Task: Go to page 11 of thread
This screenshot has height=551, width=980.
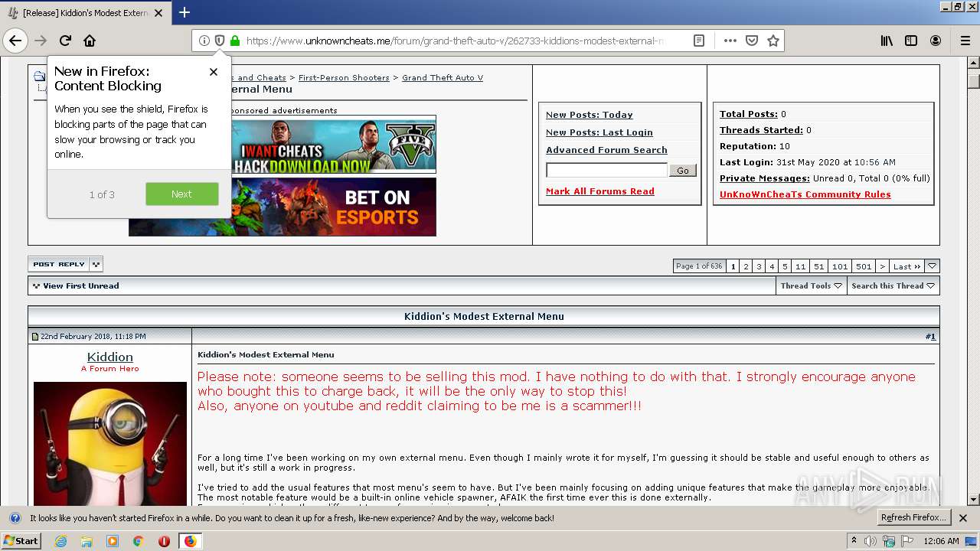Action: point(800,266)
